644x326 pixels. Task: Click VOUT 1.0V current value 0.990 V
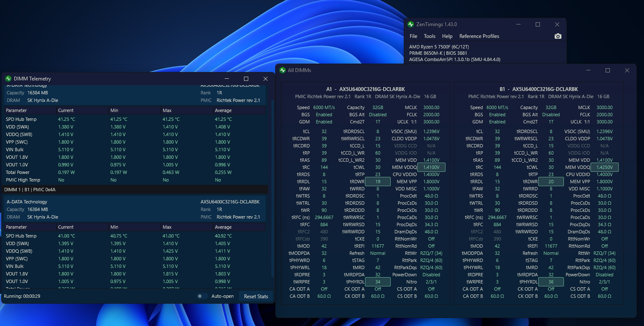pyautogui.click(x=65, y=165)
